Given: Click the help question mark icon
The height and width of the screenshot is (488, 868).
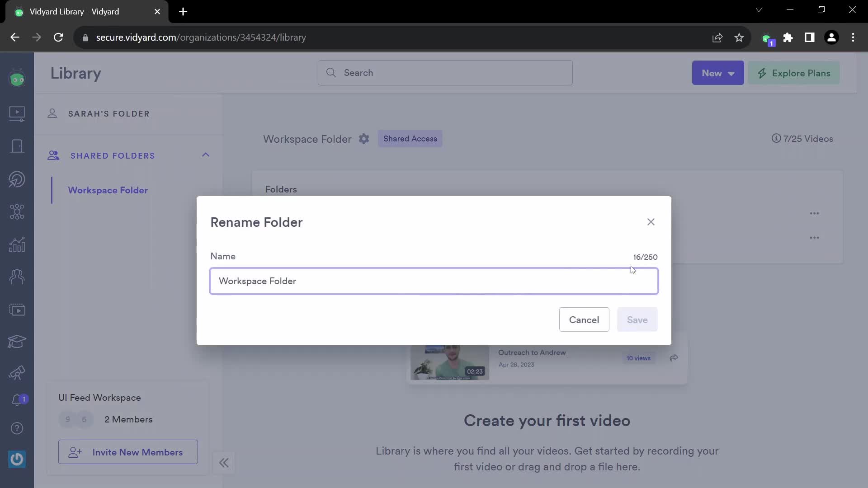Looking at the screenshot, I should 17,429.
